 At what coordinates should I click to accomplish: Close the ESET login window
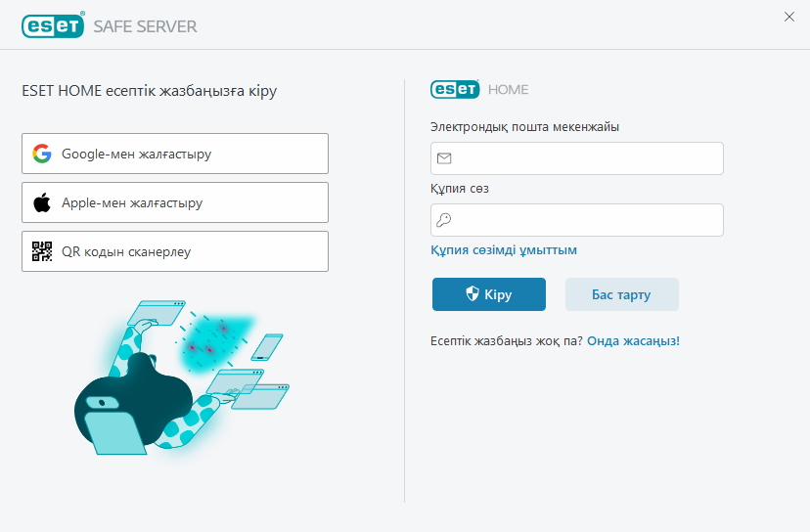[789, 17]
